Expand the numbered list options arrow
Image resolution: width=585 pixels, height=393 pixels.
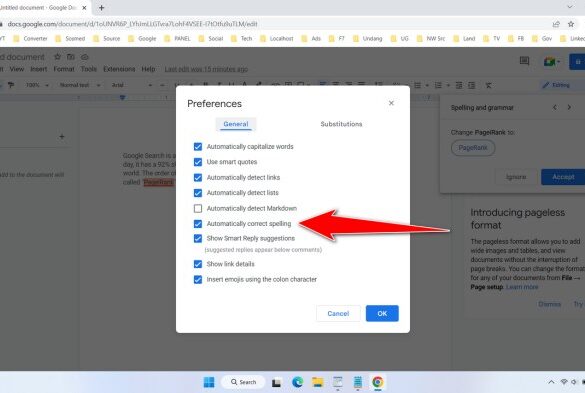tap(448, 85)
